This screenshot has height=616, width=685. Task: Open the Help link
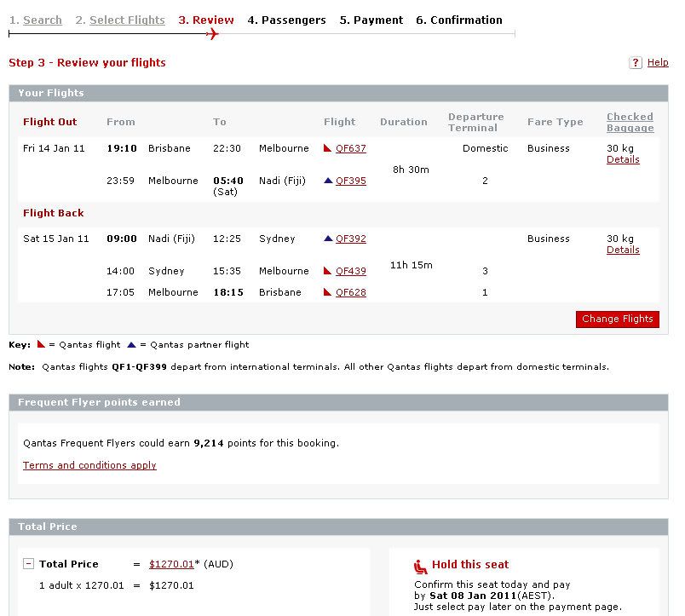click(658, 62)
